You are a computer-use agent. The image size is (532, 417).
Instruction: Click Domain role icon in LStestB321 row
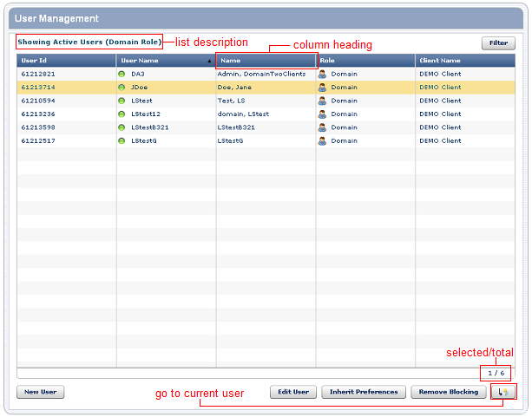(322, 127)
